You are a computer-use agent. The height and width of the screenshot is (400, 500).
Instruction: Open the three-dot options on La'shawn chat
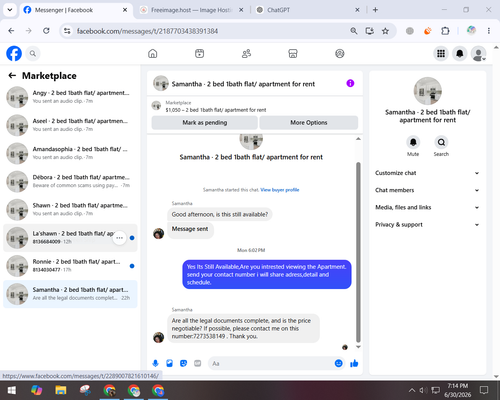pyautogui.click(x=120, y=238)
